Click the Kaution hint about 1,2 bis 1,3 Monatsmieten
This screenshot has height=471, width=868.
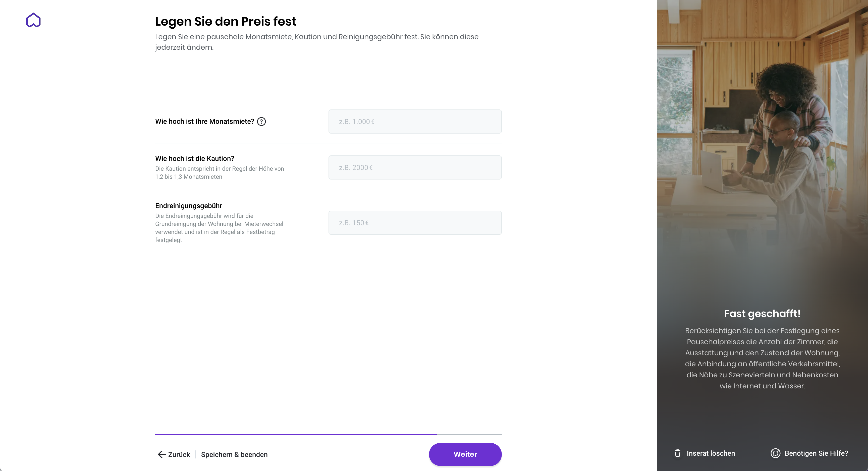[x=219, y=173]
